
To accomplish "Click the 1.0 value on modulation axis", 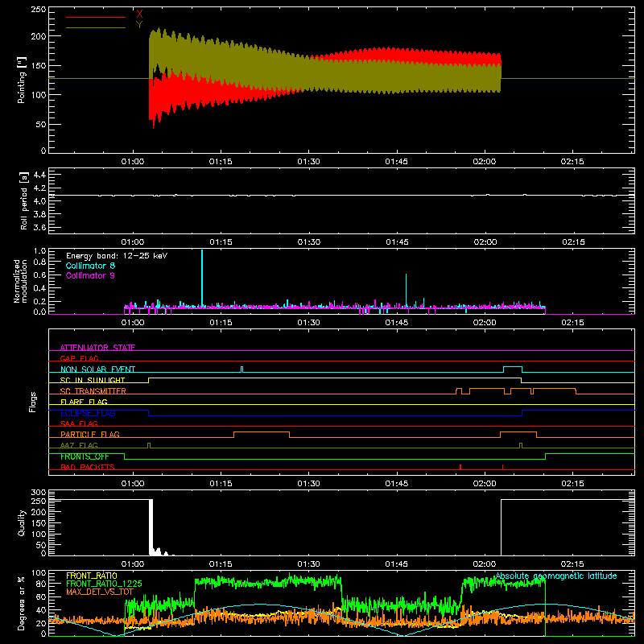I will click(39, 251).
